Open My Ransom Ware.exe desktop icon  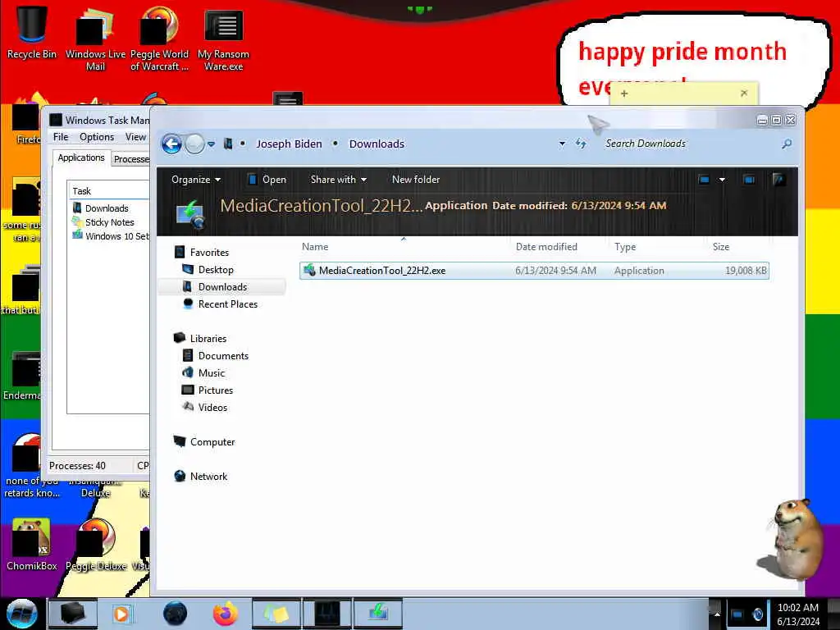click(x=223, y=39)
